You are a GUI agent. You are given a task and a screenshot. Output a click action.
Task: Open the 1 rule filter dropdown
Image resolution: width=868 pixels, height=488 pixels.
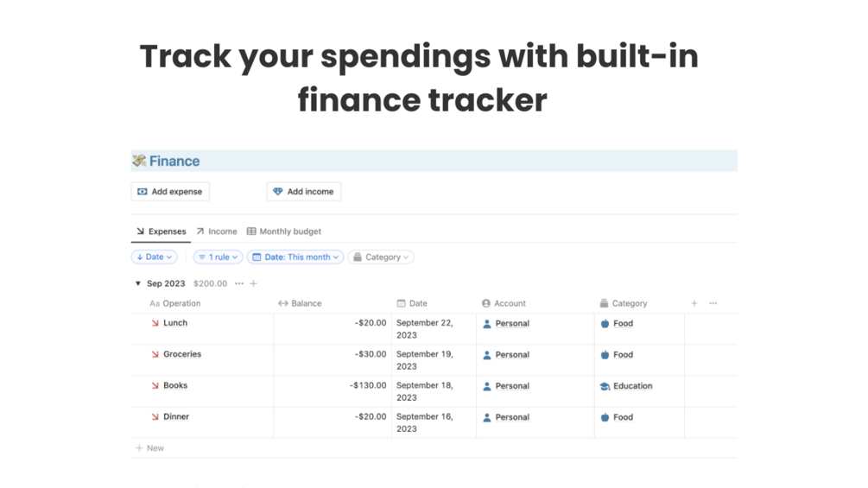click(x=217, y=257)
